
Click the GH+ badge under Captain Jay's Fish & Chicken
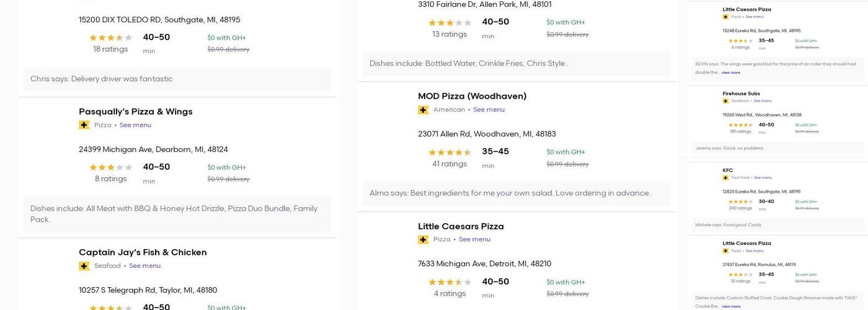click(84, 266)
